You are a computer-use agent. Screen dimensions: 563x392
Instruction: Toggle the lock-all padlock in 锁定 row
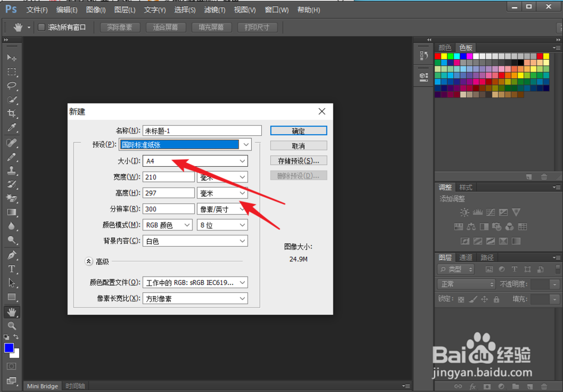(496, 299)
